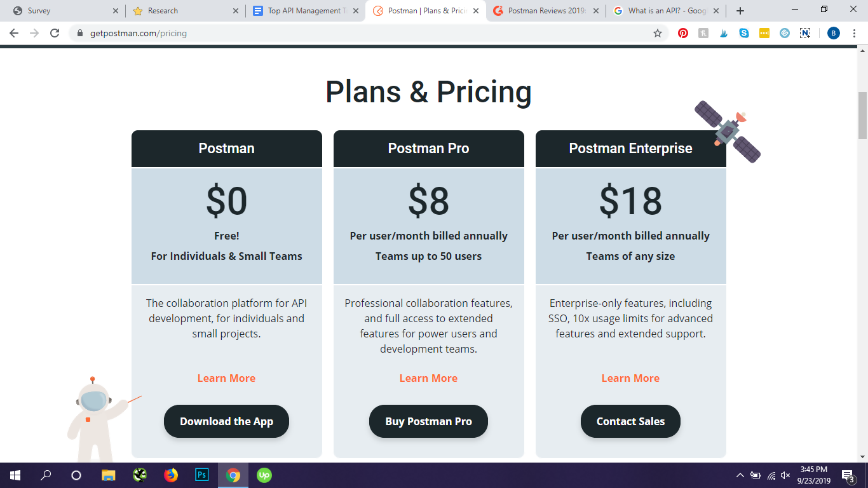Switch to the Postman Reviews tab
This screenshot has height=488, width=868.
(545, 11)
